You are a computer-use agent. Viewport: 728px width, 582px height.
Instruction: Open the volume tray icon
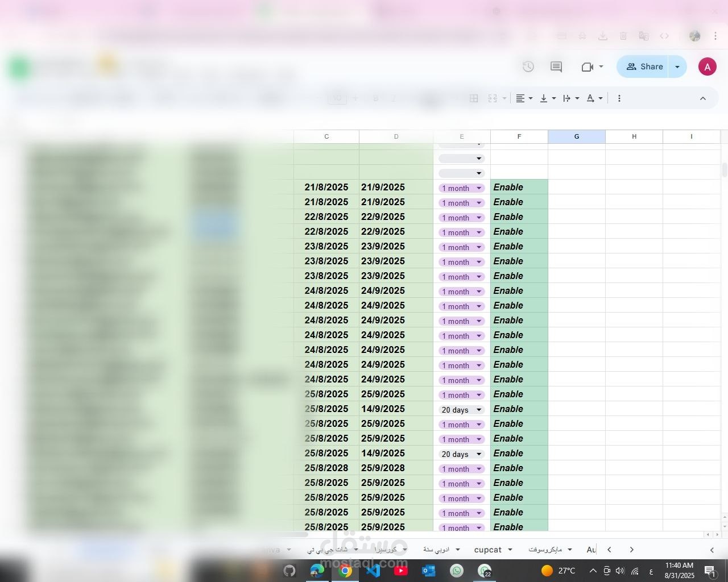[620, 571]
